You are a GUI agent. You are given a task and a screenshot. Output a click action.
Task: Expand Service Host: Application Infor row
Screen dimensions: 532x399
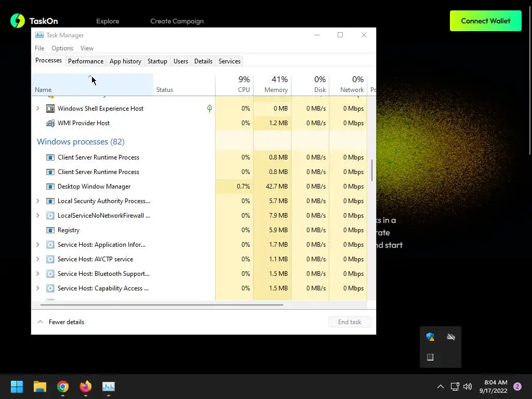pos(37,245)
